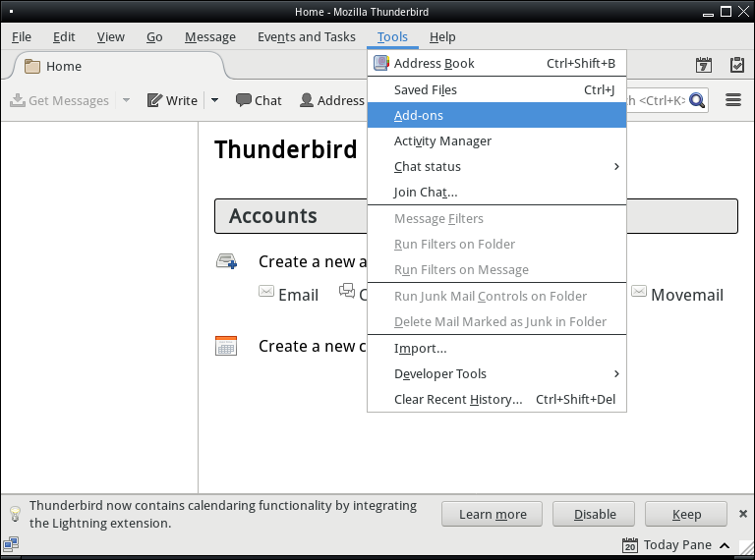Expand the Developer Tools submenu
The width and height of the screenshot is (755, 560).
tap(496, 373)
